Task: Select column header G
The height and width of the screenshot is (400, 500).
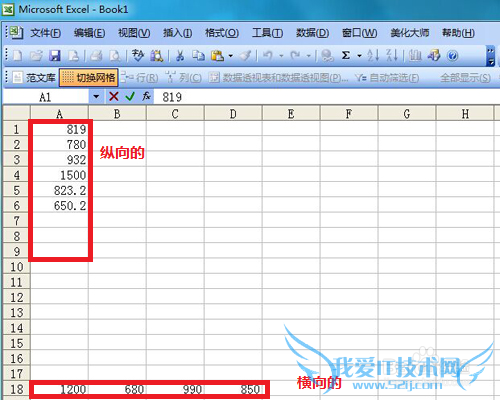Action: point(407,114)
